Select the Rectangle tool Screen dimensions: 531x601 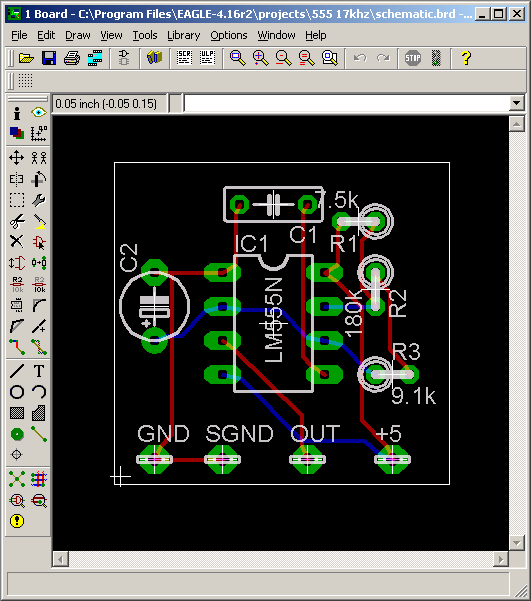tap(17, 413)
